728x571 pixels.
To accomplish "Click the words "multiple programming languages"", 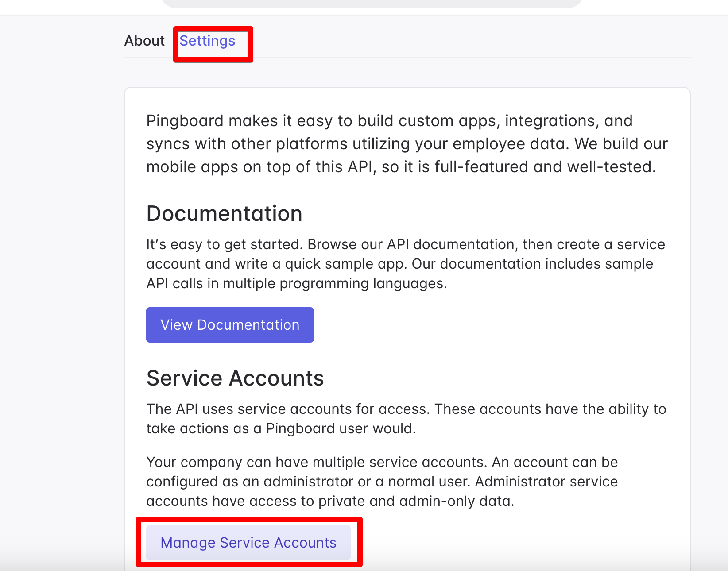I will [334, 283].
